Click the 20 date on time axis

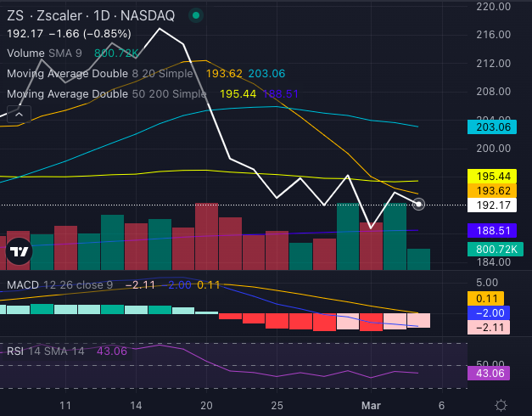(206, 406)
